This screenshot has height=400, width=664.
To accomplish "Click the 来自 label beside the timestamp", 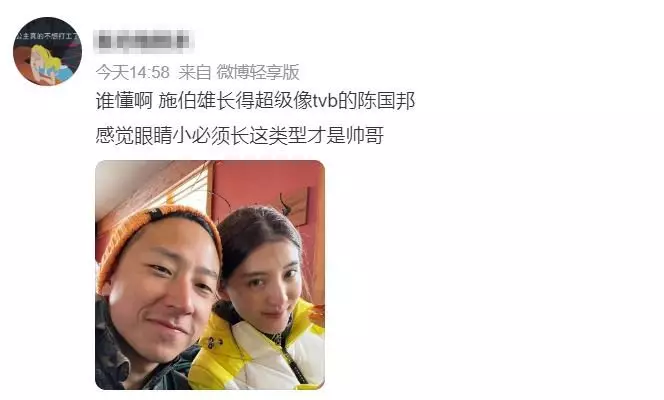I will 194,72.
